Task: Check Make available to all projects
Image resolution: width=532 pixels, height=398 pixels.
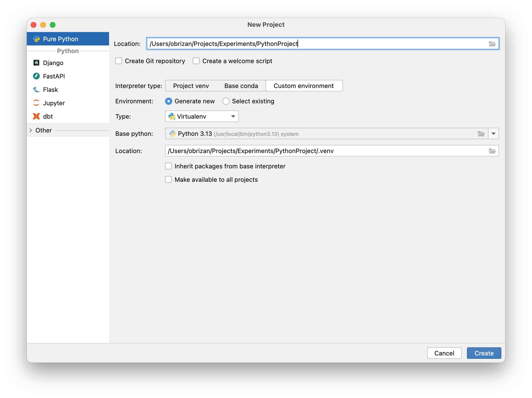Action: (x=168, y=180)
